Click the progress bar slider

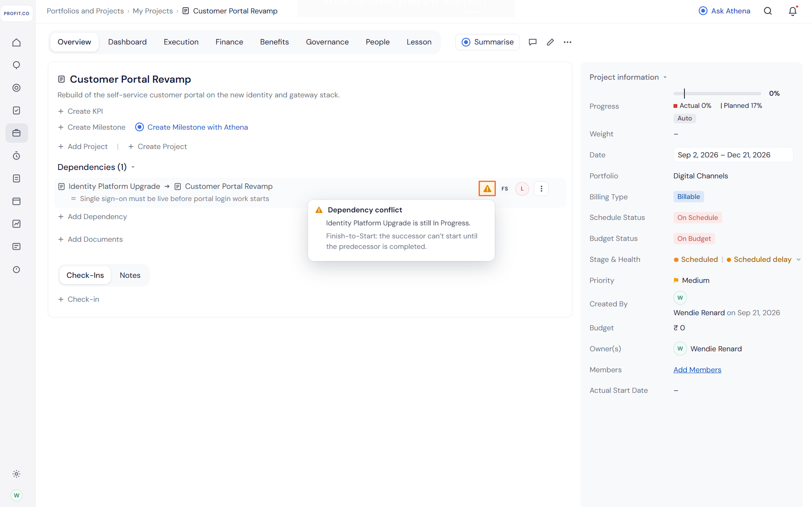pos(717,93)
